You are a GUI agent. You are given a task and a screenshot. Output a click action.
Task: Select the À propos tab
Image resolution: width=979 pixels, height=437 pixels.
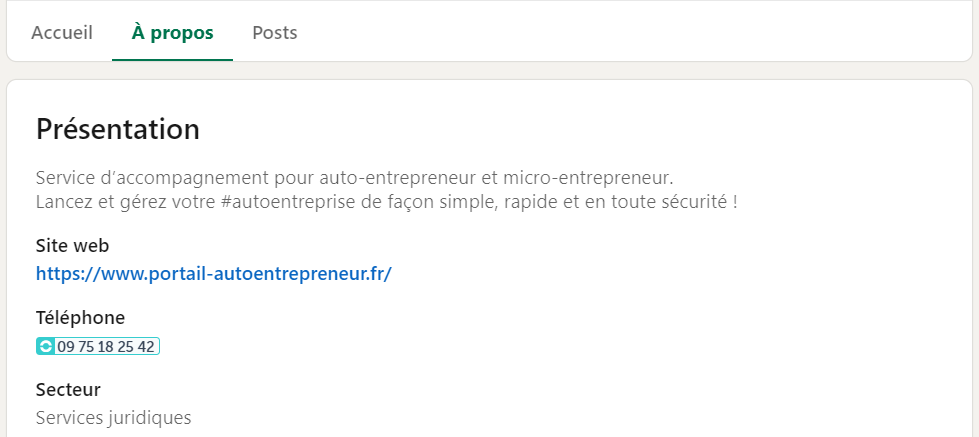click(x=172, y=32)
